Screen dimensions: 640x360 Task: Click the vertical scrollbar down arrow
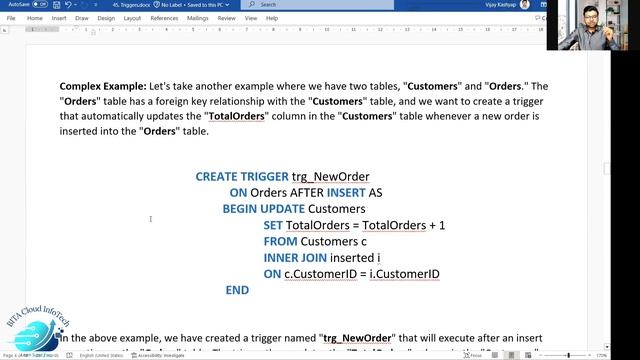tap(607, 347)
